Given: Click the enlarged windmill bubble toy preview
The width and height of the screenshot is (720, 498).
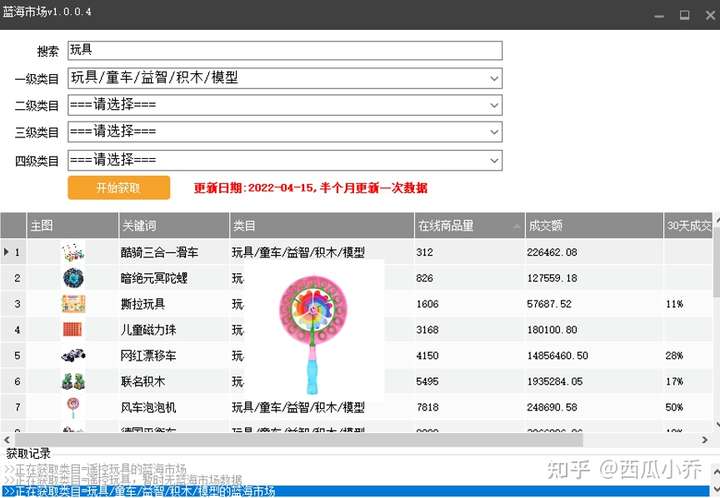Looking at the screenshot, I should click(314, 331).
